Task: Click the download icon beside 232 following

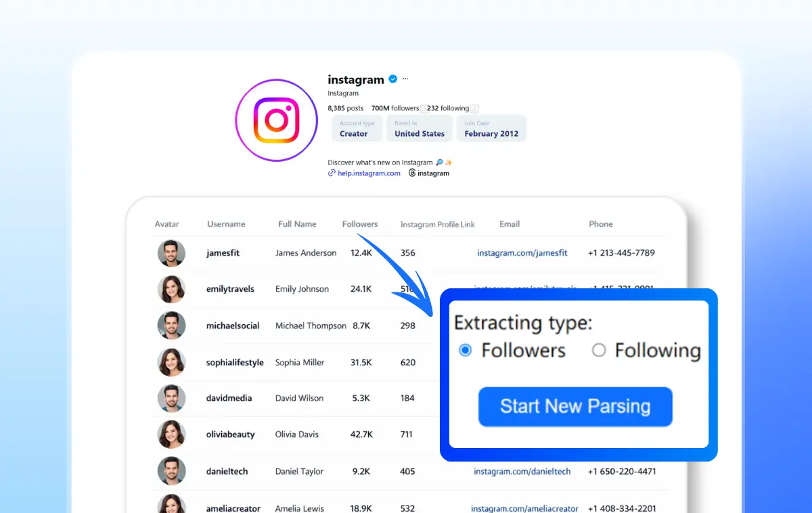Action: click(474, 108)
